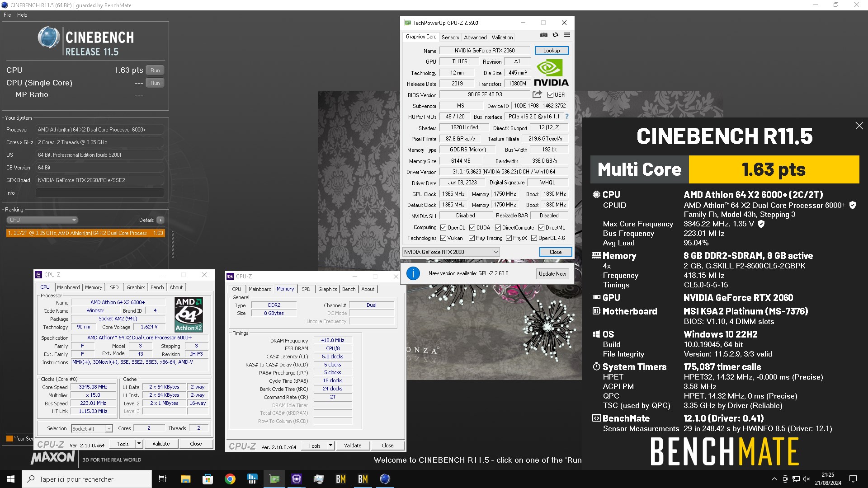The height and width of the screenshot is (488, 868).
Task: Open the Cinebench Help menu
Action: click(22, 15)
